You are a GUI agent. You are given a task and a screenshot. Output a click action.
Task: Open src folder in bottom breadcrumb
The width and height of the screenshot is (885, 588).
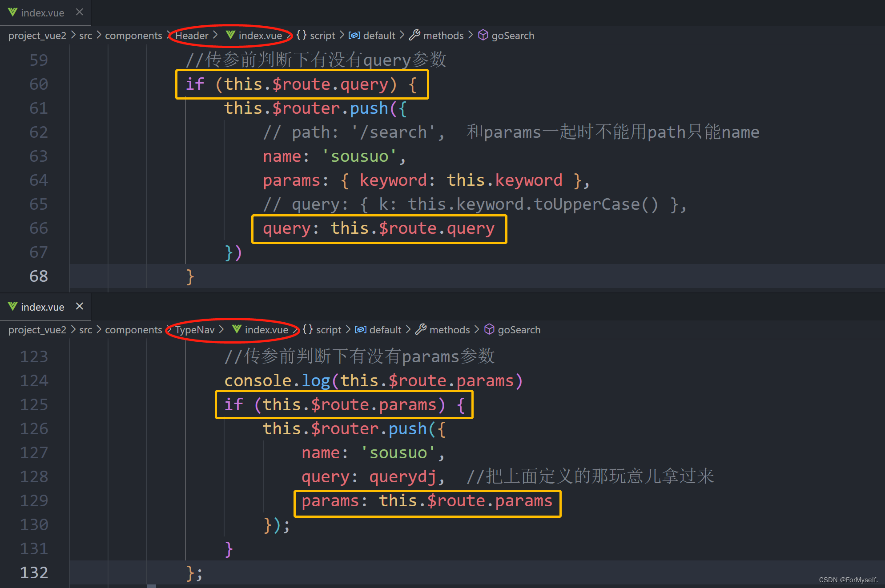click(86, 330)
